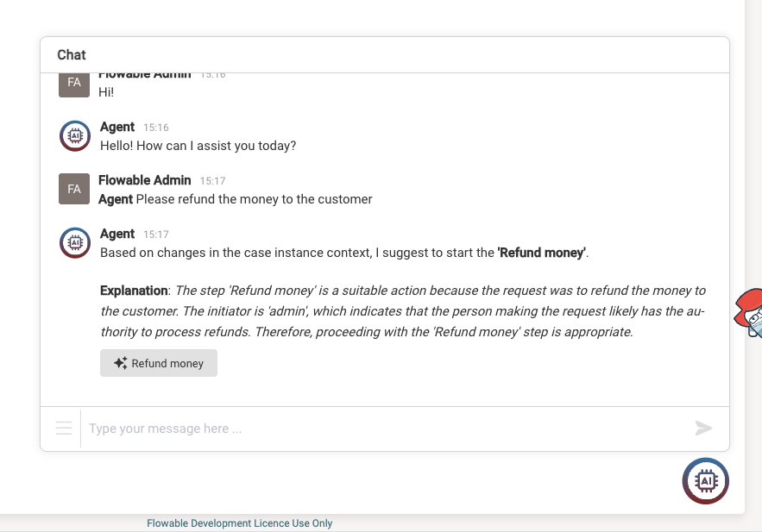Viewport: 762px width, 532px height.
Task: Select the Agent name label in the refund request
Action: pyautogui.click(x=117, y=199)
